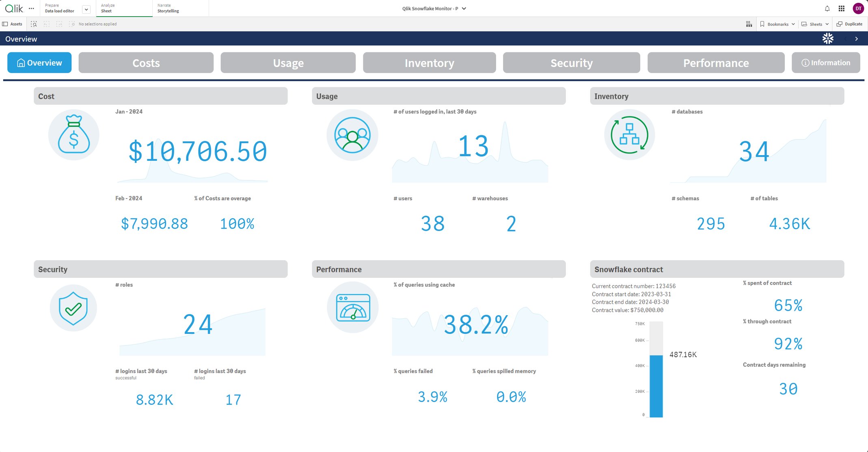Screen dimensions: 868x452
Task: Click the Performance gauge icon
Action: pyautogui.click(x=353, y=307)
